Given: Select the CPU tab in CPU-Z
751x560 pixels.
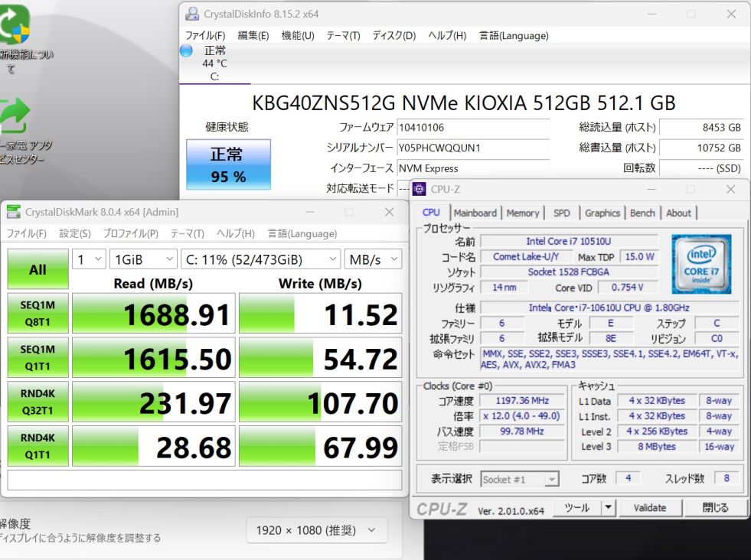Looking at the screenshot, I should click(x=431, y=213).
